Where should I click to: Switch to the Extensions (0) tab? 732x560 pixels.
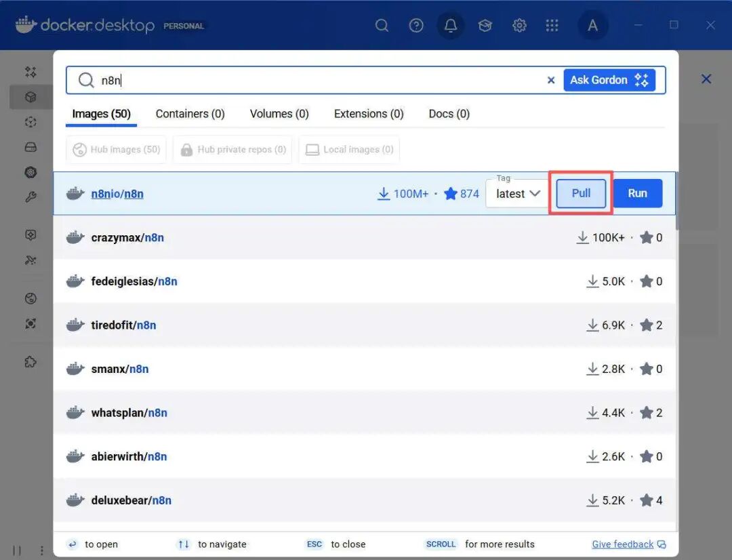coord(369,114)
